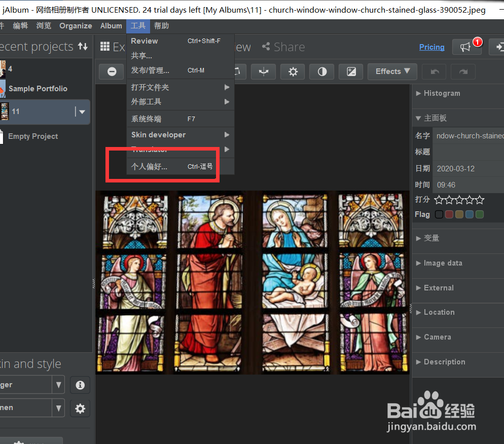504x444 pixels.
Task: Click project 4 thumbnail in recent projects
Action: coord(3,69)
